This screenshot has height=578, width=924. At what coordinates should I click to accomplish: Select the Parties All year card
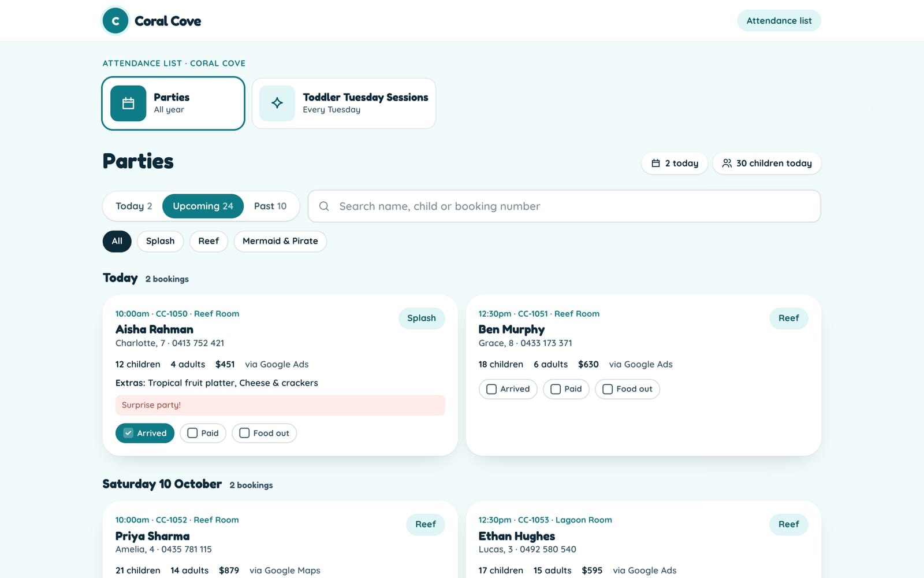(173, 103)
